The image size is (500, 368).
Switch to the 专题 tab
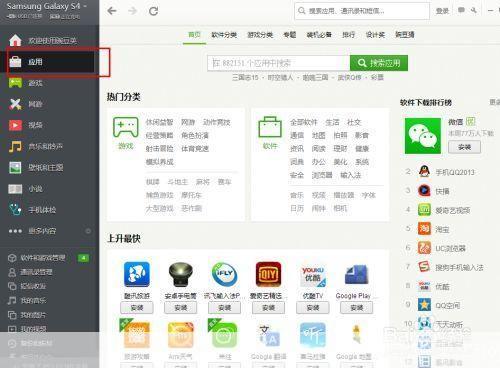tap(290, 34)
